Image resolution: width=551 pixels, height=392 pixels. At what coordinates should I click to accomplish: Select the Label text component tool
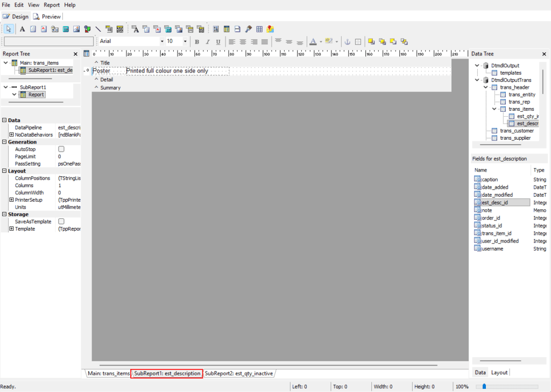23,29
